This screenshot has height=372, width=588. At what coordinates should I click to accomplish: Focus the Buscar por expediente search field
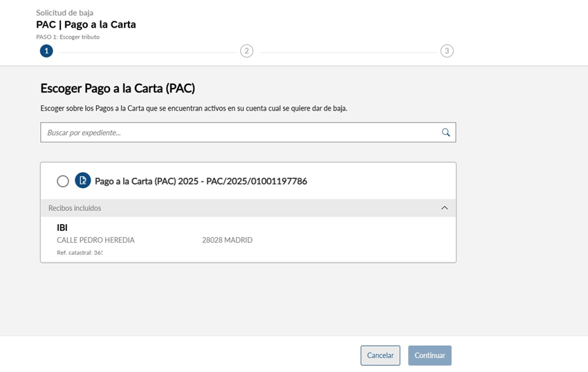point(239,132)
